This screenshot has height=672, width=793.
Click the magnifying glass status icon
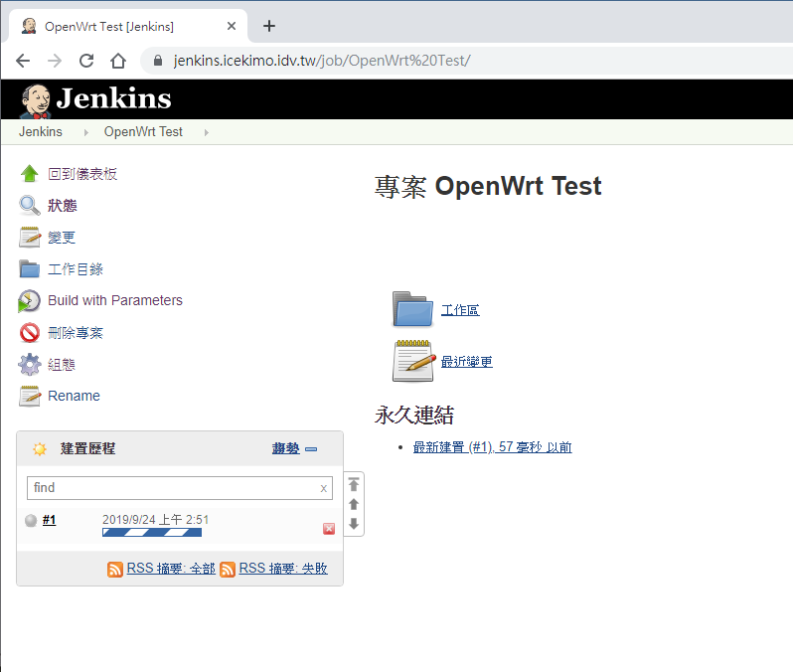[30, 206]
